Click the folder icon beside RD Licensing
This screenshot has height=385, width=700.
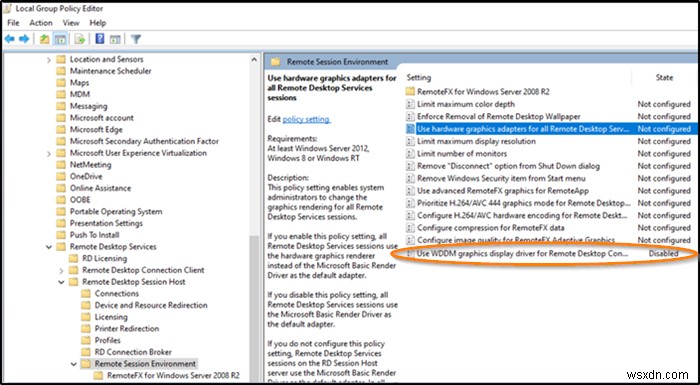pos(74,259)
